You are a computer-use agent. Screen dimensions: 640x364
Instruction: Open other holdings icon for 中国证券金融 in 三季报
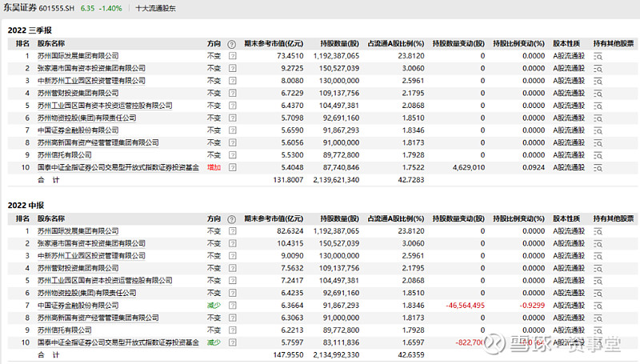pyautogui.click(x=598, y=130)
